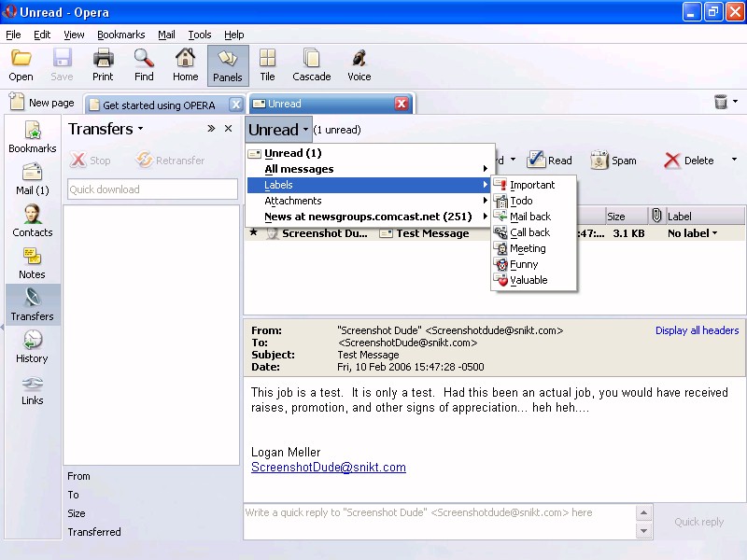Open the Notes panel
The width and height of the screenshot is (747, 560).
click(x=32, y=262)
